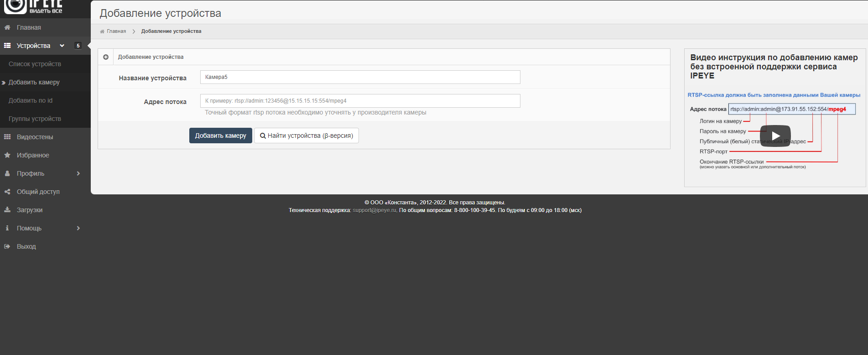Click the Добавление устройства panel title
This screenshot has height=355, width=868.
(151, 57)
